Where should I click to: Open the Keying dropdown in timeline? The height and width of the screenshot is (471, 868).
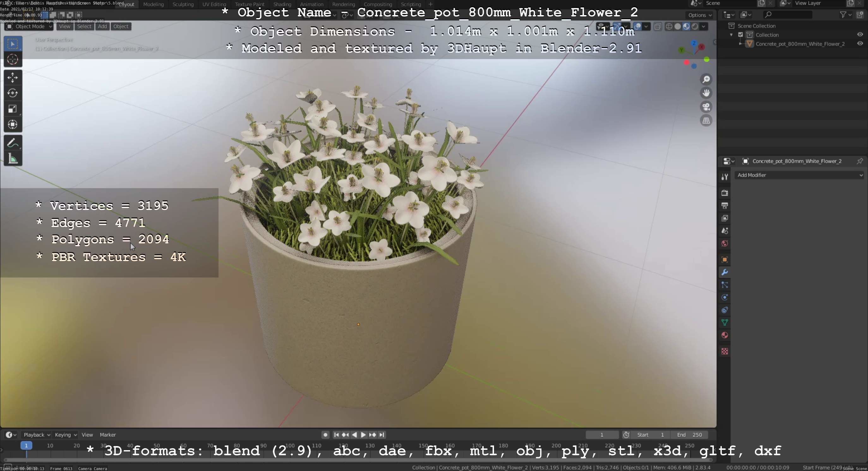point(66,435)
